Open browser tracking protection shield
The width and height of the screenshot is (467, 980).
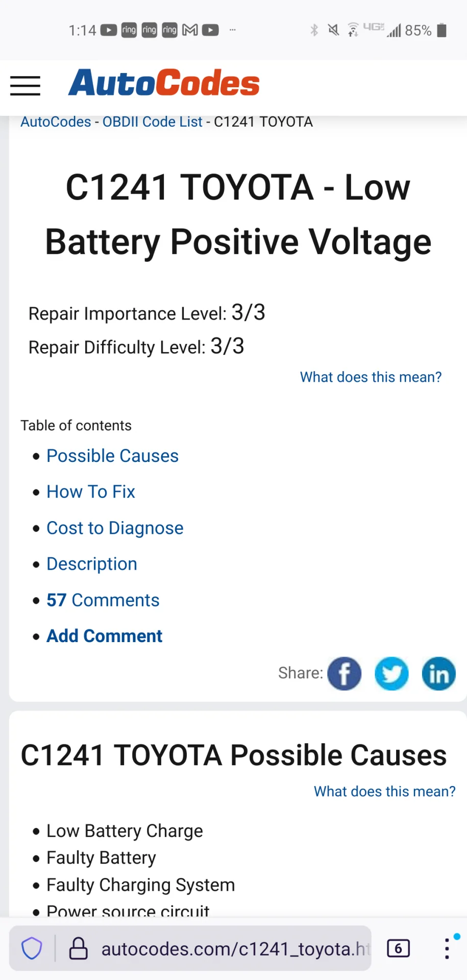click(x=32, y=949)
